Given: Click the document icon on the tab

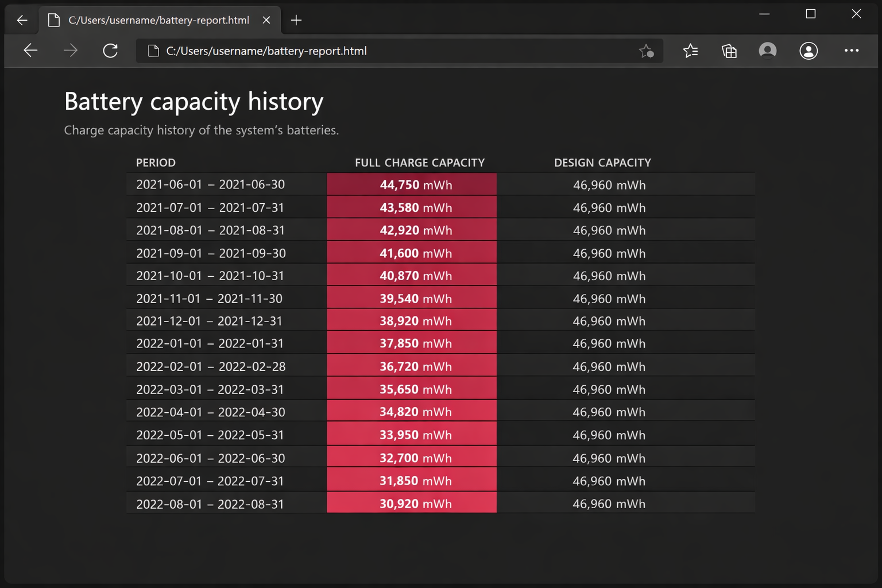Looking at the screenshot, I should tap(54, 20).
